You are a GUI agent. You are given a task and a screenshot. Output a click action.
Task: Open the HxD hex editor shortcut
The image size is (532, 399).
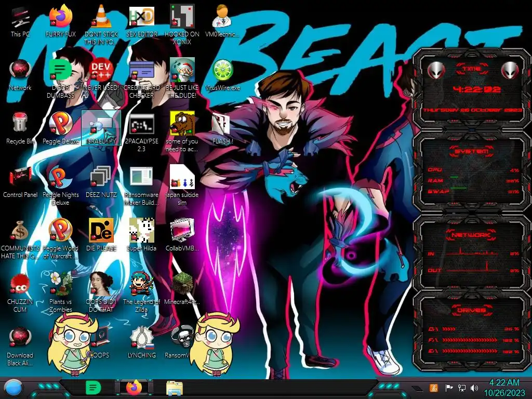[141, 21]
